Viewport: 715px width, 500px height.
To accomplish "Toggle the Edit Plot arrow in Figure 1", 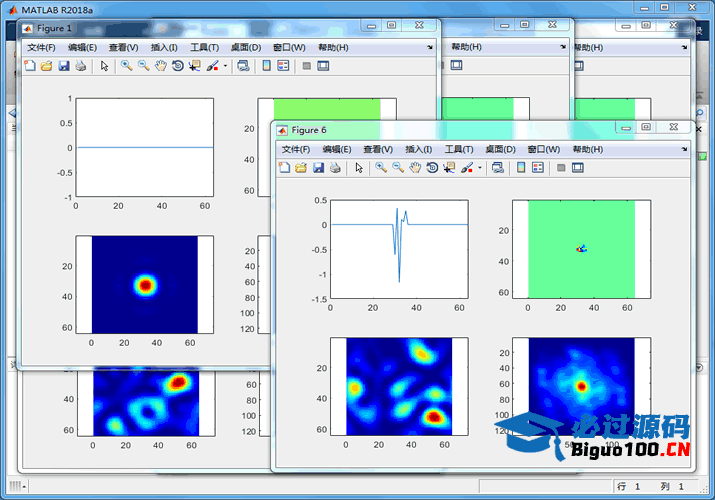I will point(103,66).
